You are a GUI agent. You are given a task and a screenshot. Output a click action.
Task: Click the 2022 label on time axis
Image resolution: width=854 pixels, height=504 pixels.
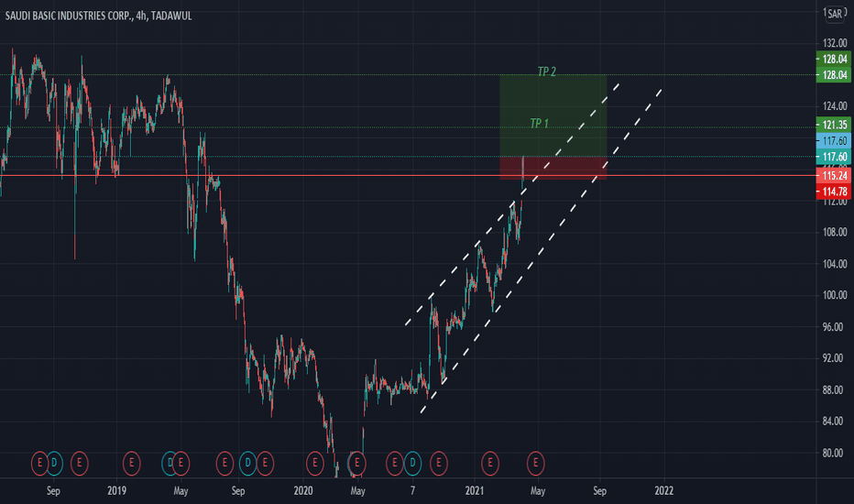(663, 491)
